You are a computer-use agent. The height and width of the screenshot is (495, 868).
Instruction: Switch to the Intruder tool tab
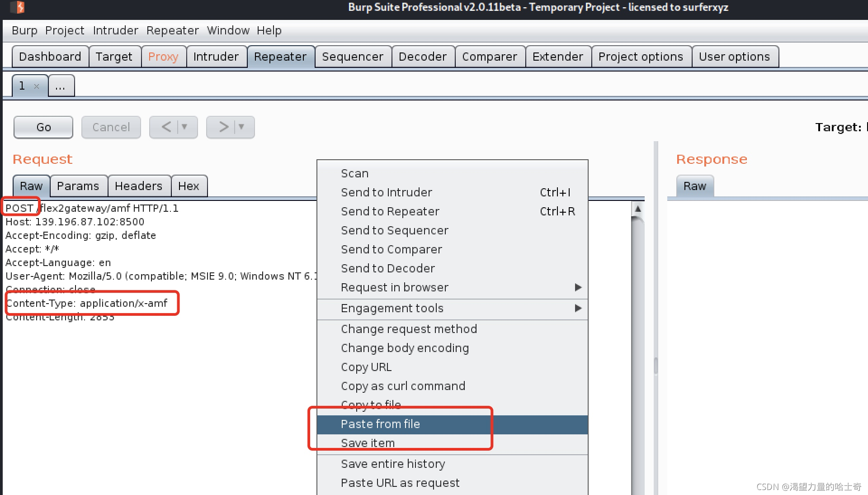(x=216, y=57)
